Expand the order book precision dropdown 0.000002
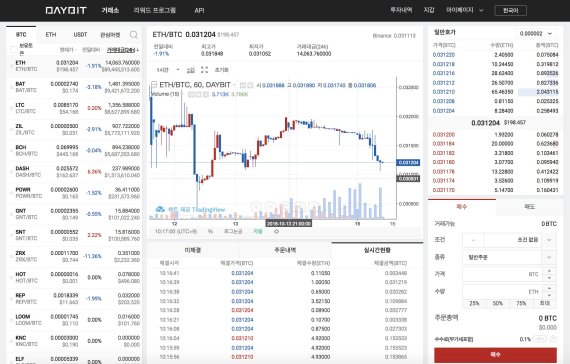This screenshot has height=364, width=570. pyautogui.click(x=536, y=33)
